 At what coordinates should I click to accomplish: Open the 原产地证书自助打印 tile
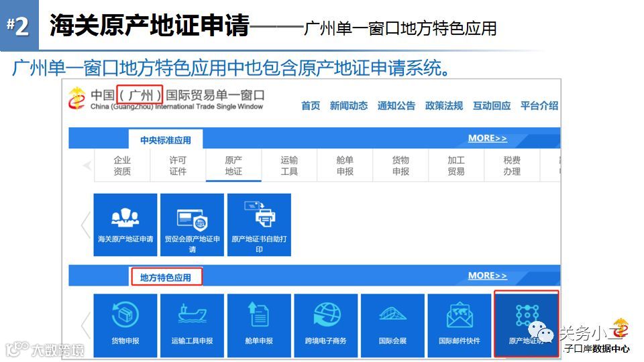[x=259, y=225]
